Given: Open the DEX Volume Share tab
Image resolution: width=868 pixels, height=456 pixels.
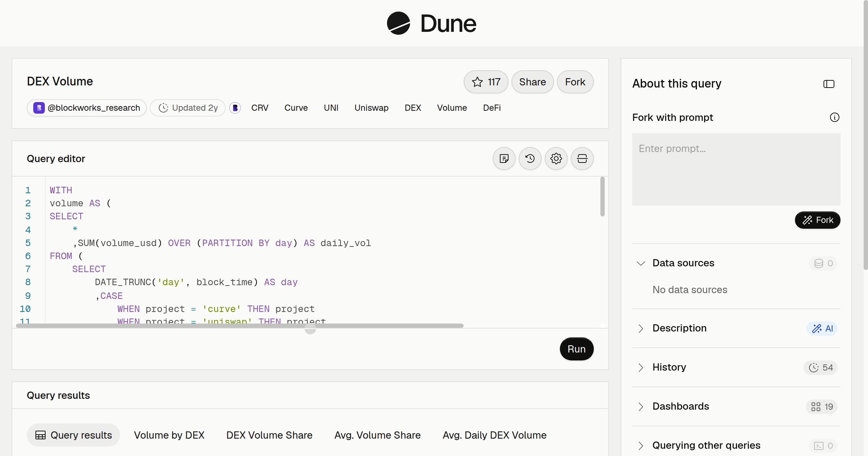Looking at the screenshot, I should (269, 435).
